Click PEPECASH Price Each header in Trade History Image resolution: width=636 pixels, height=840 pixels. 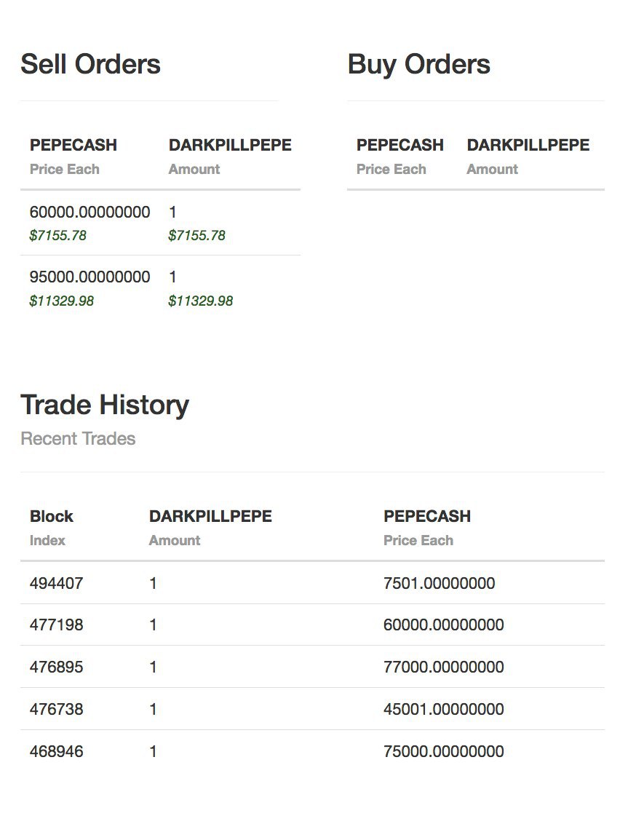click(x=427, y=528)
